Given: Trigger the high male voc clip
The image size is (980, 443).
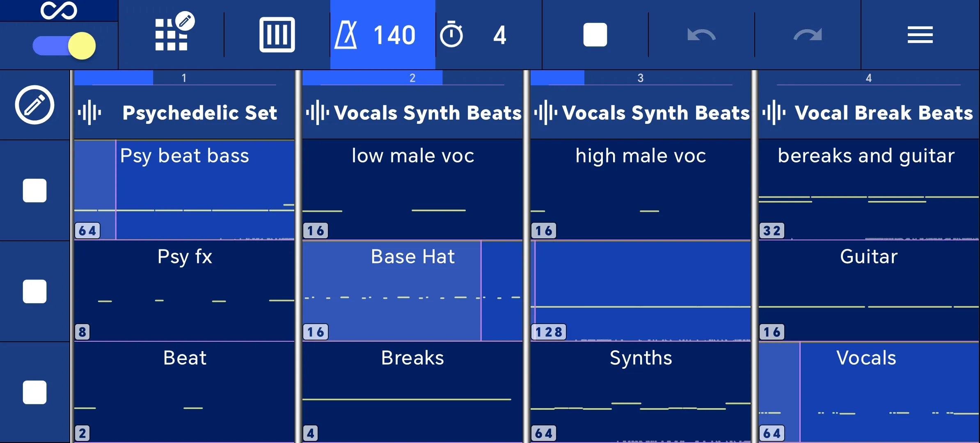Looking at the screenshot, I should coord(640,190).
